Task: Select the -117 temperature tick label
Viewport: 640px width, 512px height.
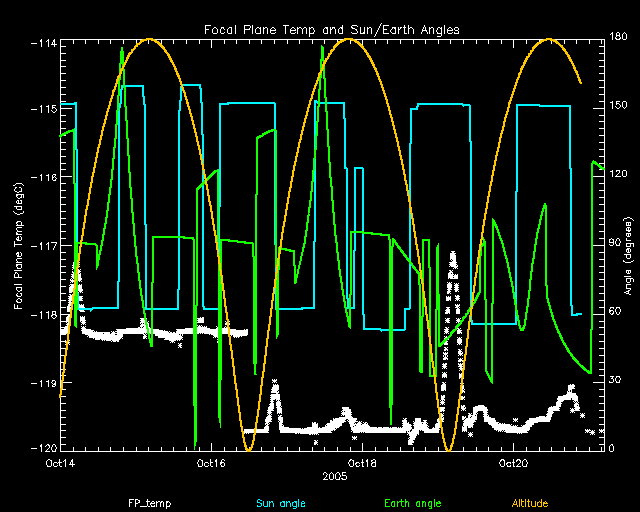Action: [x=44, y=245]
